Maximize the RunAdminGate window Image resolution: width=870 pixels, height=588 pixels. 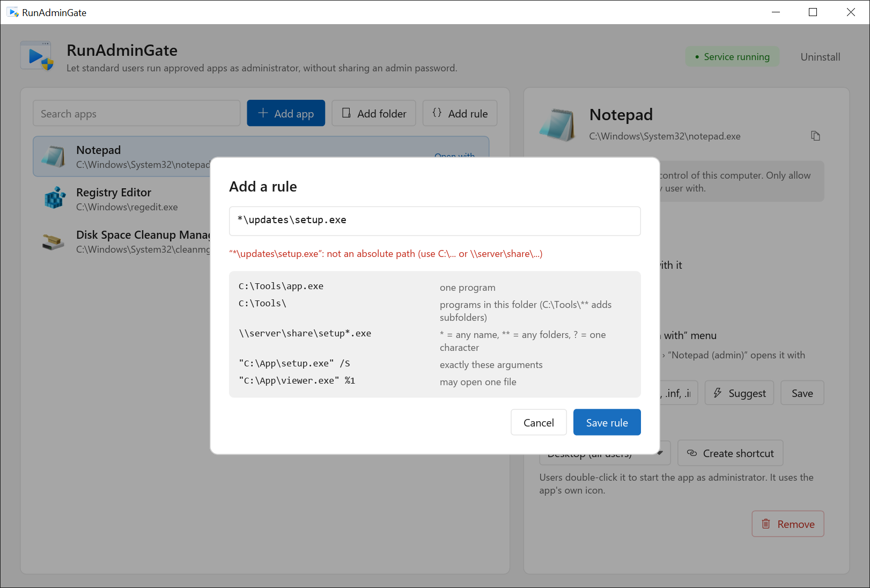813,12
